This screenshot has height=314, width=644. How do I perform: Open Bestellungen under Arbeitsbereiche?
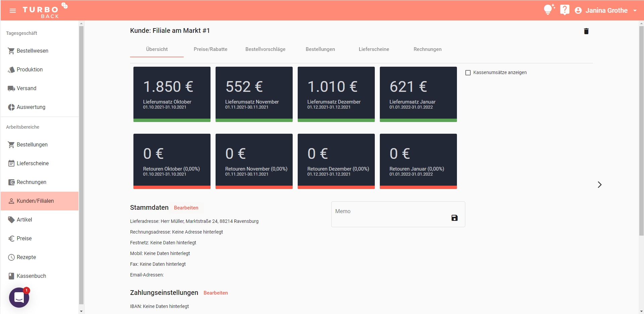pyautogui.click(x=40, y=145)
